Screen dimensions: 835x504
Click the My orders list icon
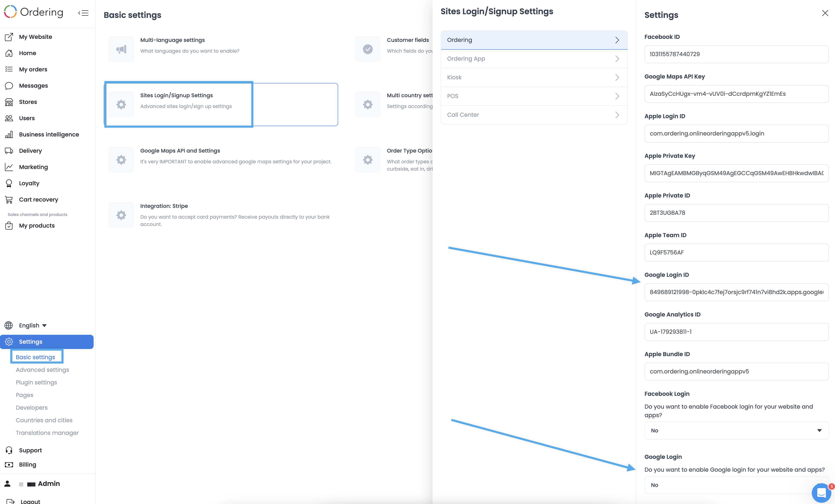click(x=9, y=69)
